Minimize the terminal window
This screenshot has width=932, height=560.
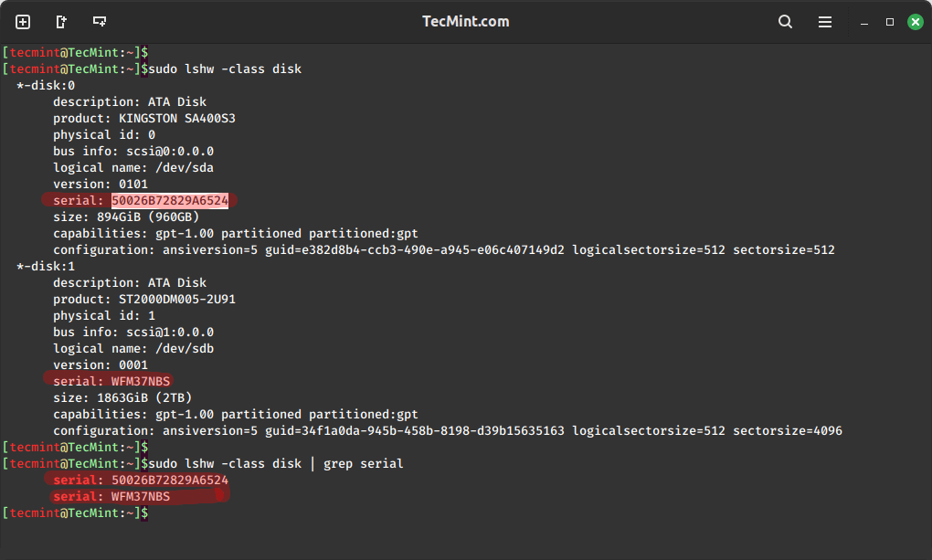tap(865, 22)
